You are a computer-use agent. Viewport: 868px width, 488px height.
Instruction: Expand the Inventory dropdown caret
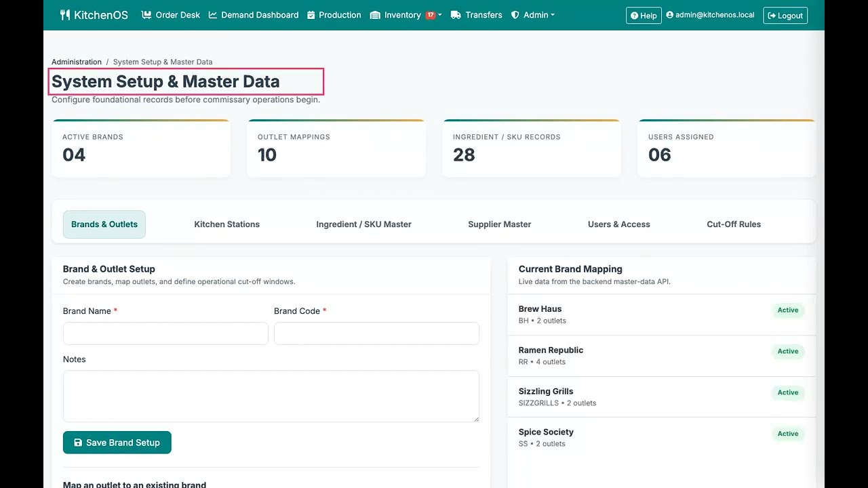pyautogui.click(x=440, y=16)
